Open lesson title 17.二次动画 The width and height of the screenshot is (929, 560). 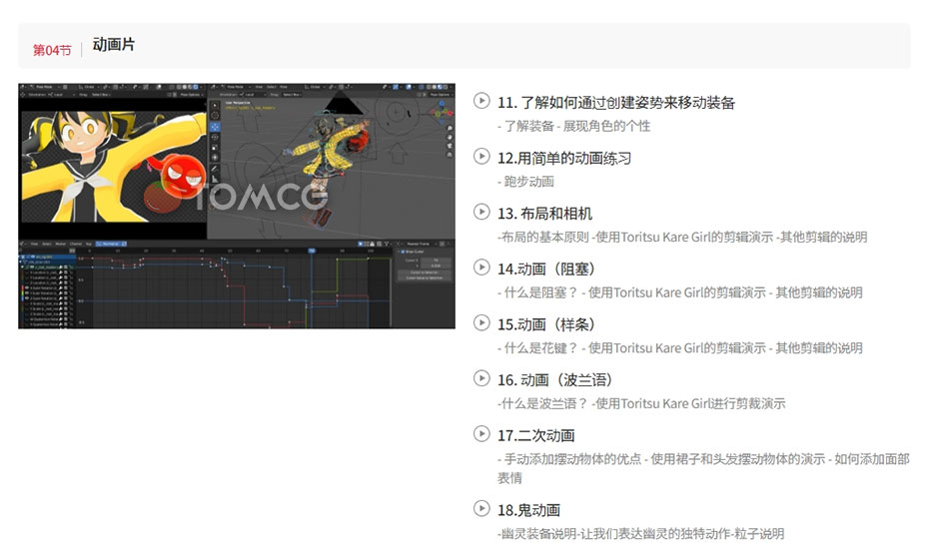(x=536, y=435)
